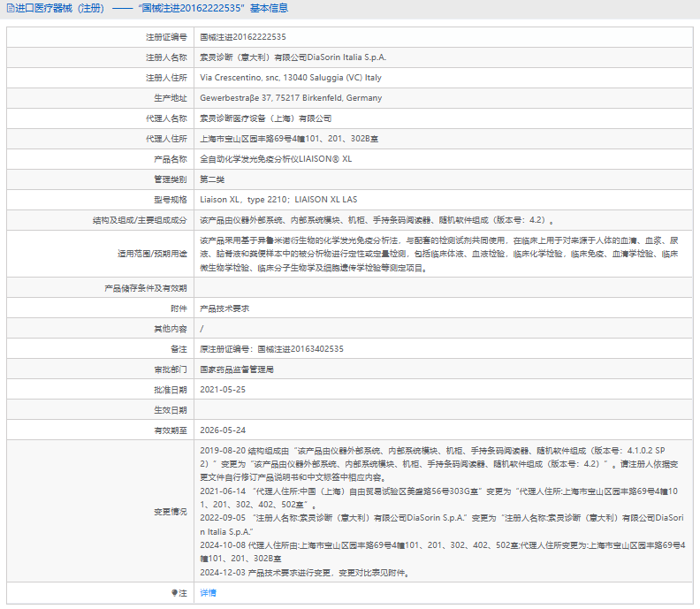
Task: Click the 附件 label
Action: pyautogui.click(x=179, y=308)
